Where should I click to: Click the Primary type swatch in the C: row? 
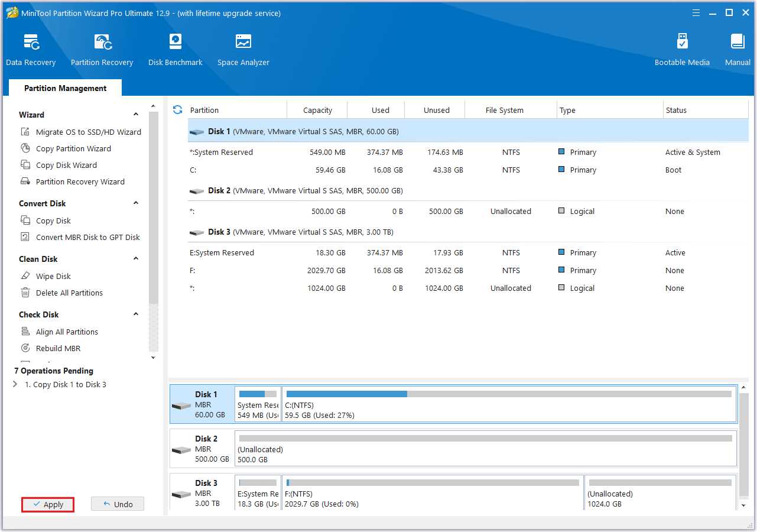coord(561,170)
